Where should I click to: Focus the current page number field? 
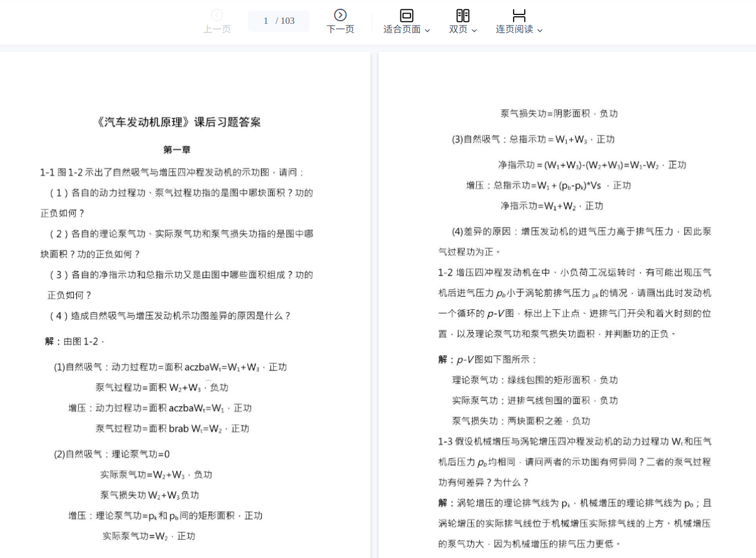[x=266, y=21]
